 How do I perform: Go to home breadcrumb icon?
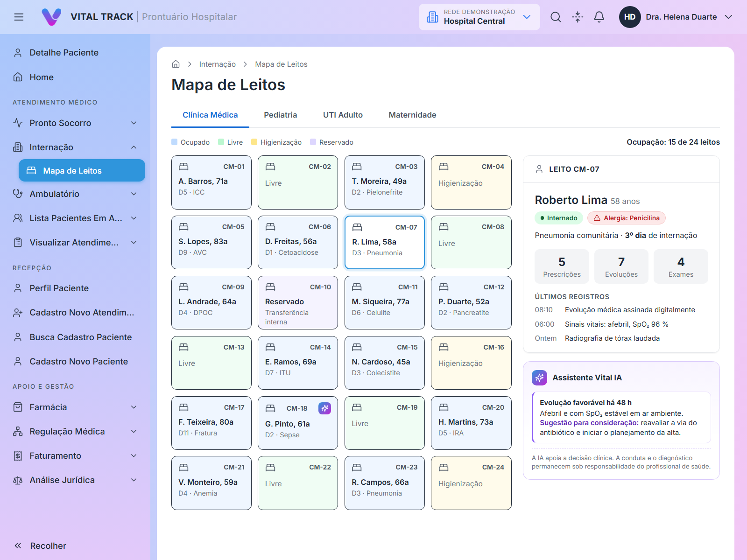tap(176, 64)
